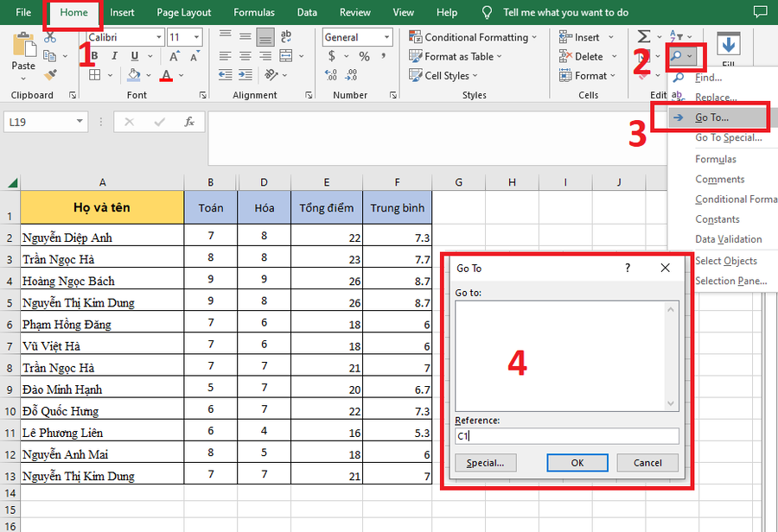Click the Accounting Number Format dollar icon
Viewport: 778px width, 532px height.
(x=331, y=56)
